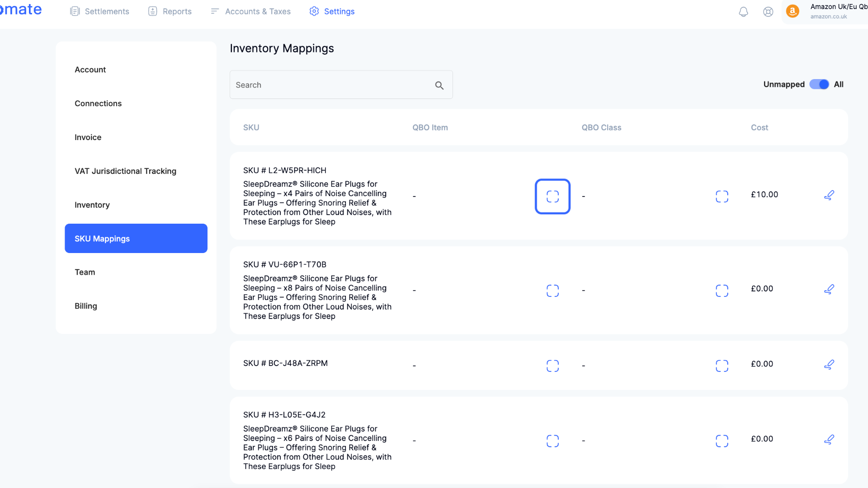This screenshot has height=488, width=868.
Task: Click QBO Class selector for SKU H3-L05E-G4J2
Action: click(722, 441)
